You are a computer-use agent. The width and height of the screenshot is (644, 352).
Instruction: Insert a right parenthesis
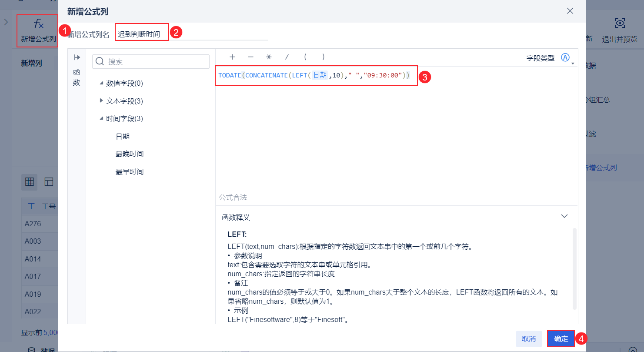tap(324, 57)
